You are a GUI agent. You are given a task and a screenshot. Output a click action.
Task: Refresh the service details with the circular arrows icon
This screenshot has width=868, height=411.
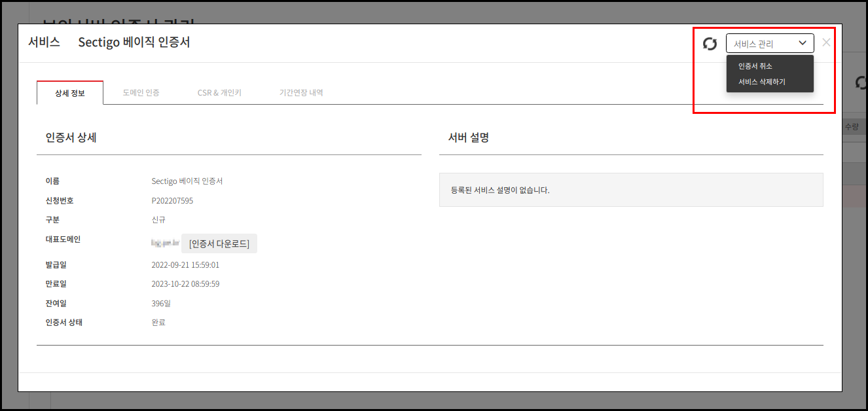710,44
